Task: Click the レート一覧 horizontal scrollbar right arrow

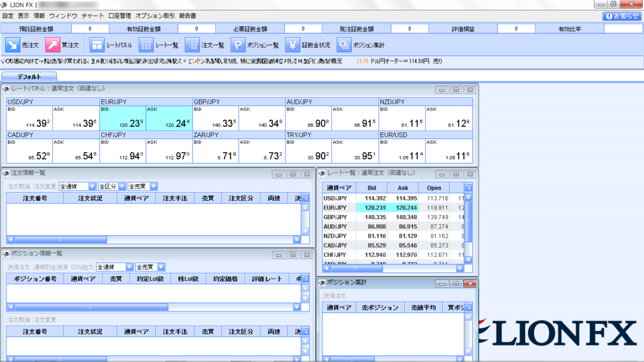Action: pyautogui.click(x=460, y=268)
